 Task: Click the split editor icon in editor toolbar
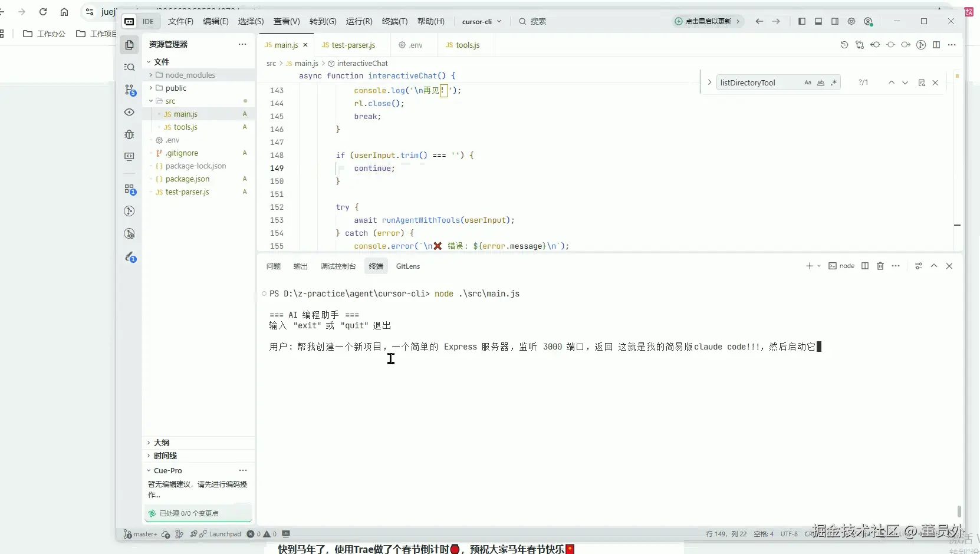(x=936, y=45)
